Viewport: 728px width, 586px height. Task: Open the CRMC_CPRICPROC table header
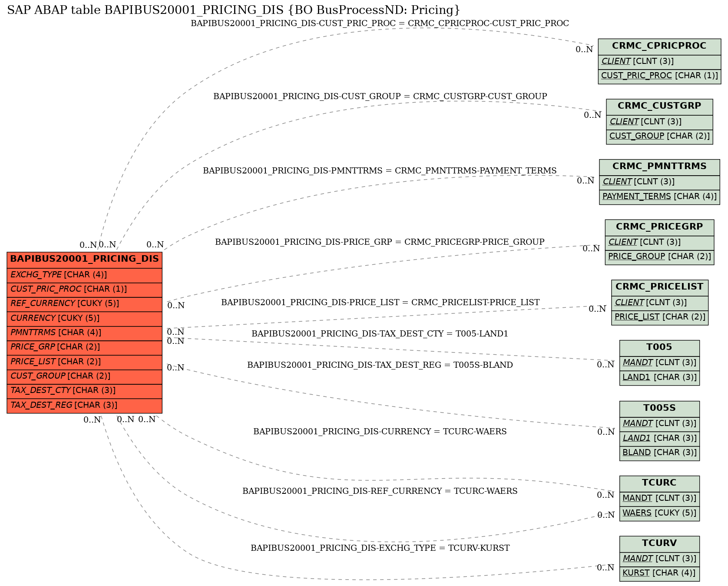pyautogui.click(x=659, y=47)
